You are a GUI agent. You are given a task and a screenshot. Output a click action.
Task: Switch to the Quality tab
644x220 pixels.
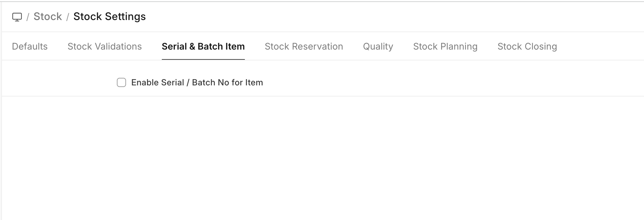378,47
